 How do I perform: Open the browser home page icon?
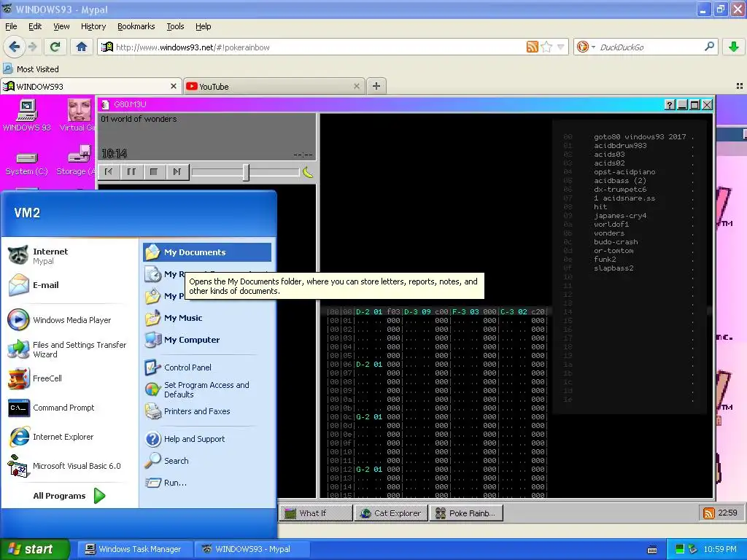[x=82, y=47]
